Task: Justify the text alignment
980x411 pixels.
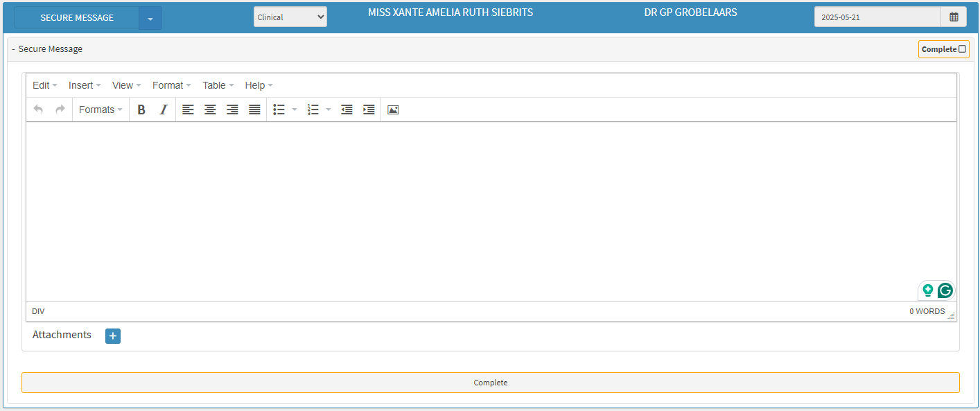Action: (254, 110)
